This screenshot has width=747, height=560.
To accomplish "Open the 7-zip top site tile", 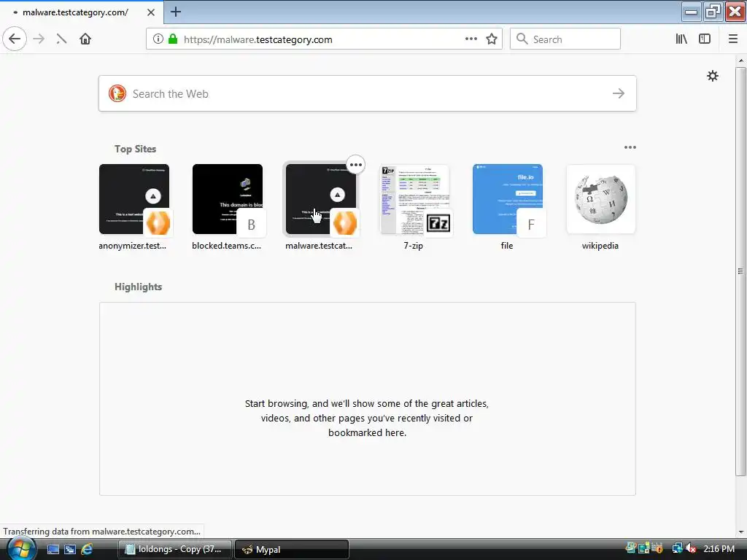I will pyautogui.click(x=414, y=199).
